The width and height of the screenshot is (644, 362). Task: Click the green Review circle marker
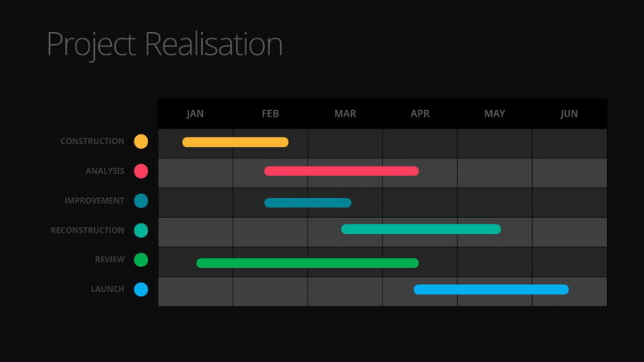[x=141, y=260]
